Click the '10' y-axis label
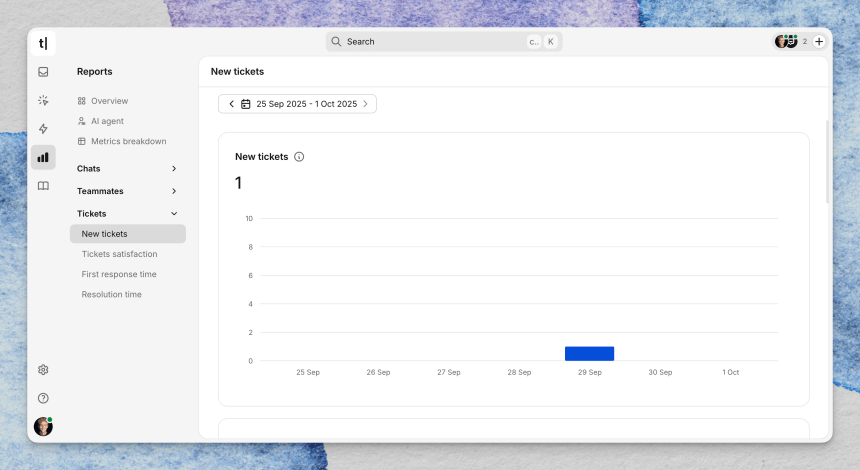860x470 pixels. 249,219
